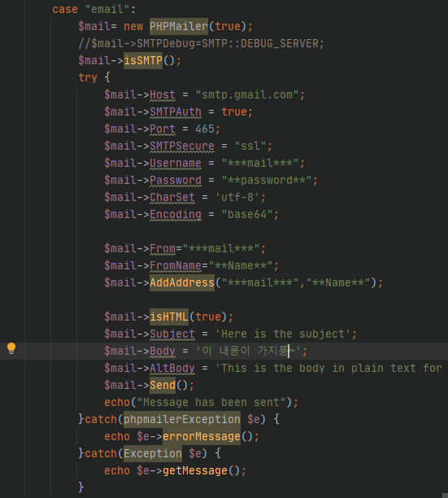Click the PHPMailer class name
This screenshot has width=448, height=498.
click(x=179, y=26)
